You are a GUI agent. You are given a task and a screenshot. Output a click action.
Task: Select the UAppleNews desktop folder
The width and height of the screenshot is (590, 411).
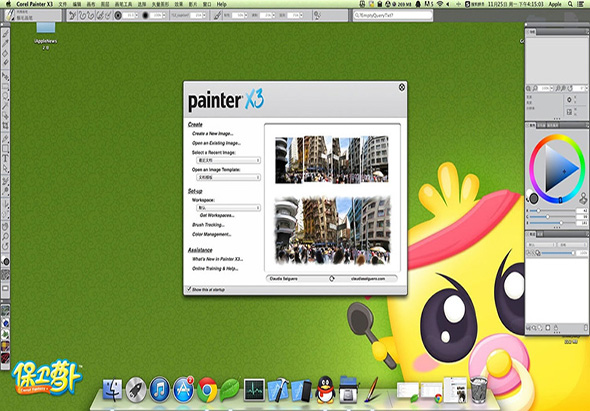[x=46, y=36]
